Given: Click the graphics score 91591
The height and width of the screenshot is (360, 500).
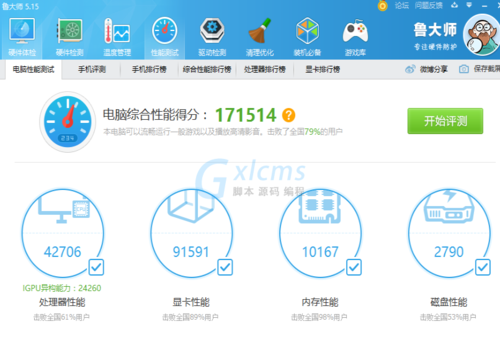Looking at the screenshot, I should coord(191,252).
